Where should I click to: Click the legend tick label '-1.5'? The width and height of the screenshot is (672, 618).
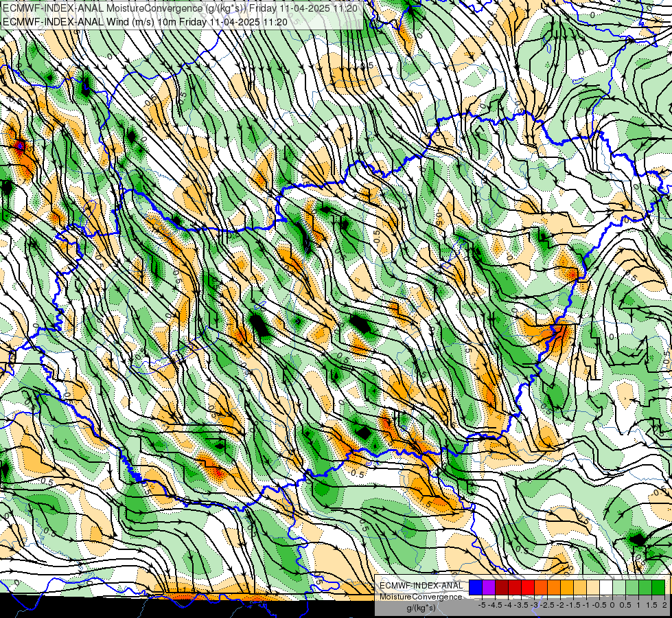click(573, 605)
